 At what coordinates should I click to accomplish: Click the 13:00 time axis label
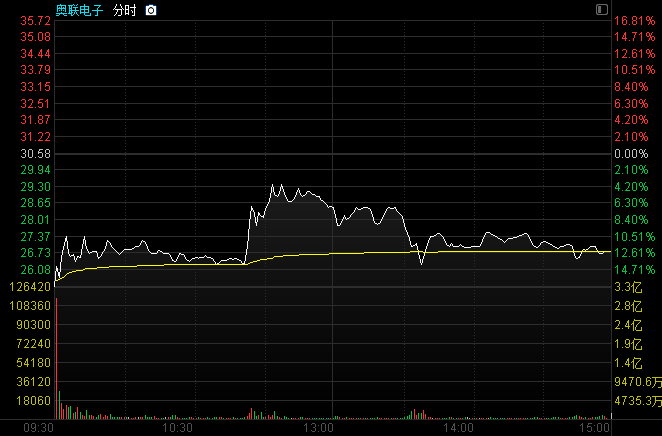318,428
